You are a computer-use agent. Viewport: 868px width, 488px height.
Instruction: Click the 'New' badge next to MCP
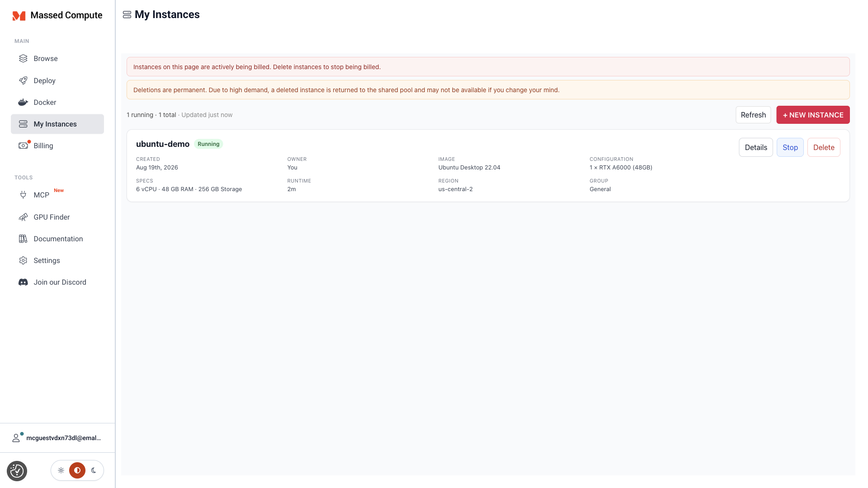click(59, 191)
